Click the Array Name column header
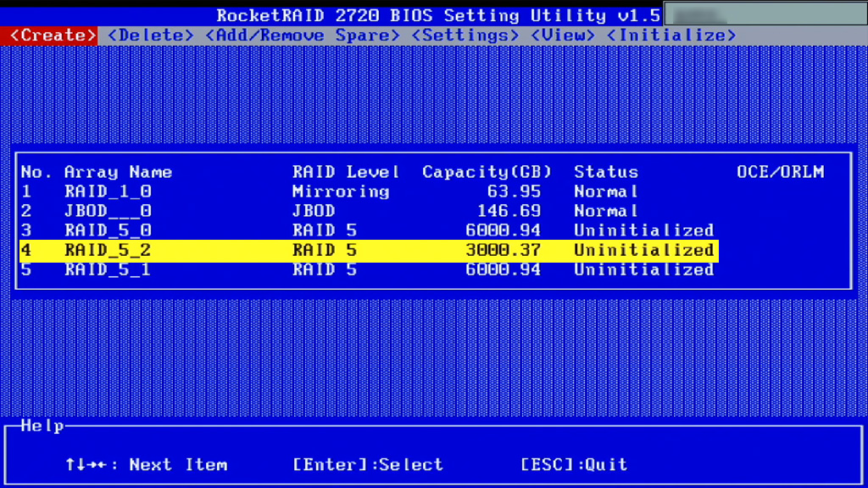The image size is (868, 488). pos(119,172)
